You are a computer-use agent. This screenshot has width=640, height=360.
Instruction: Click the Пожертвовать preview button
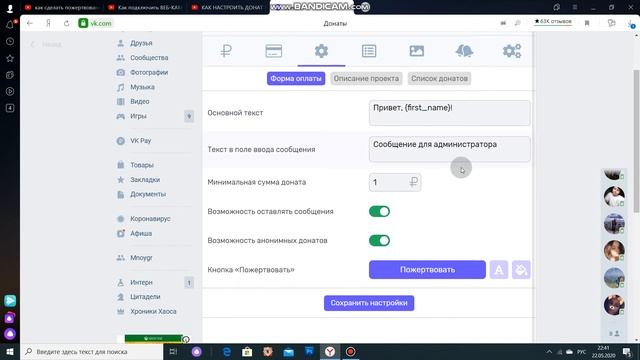click(x=427, y=270)
